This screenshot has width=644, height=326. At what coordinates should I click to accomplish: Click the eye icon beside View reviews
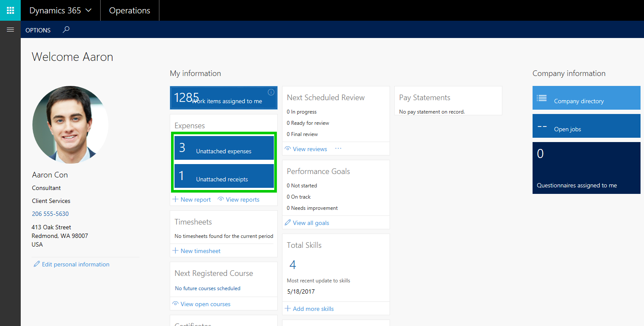point(288,149)
